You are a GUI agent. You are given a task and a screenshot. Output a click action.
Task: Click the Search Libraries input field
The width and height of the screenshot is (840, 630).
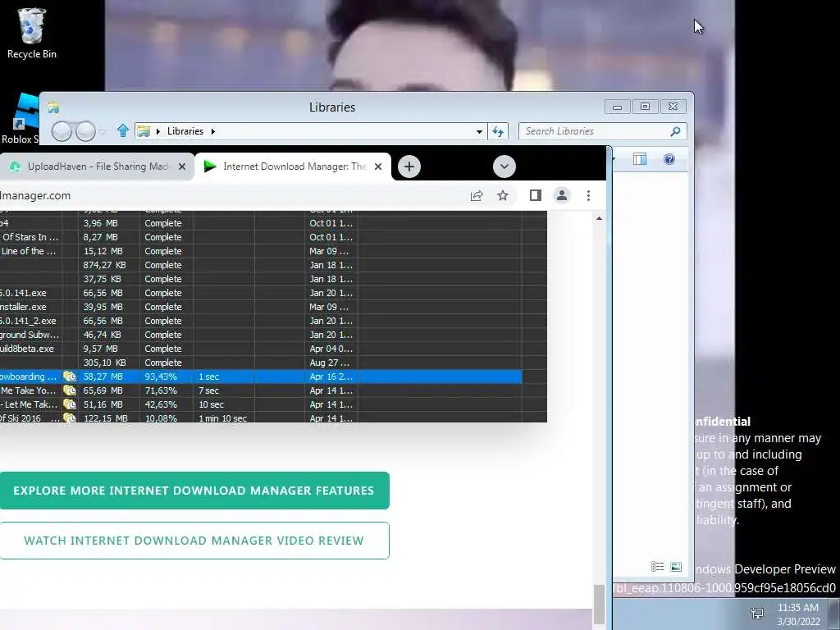click(x=595, y=131)
